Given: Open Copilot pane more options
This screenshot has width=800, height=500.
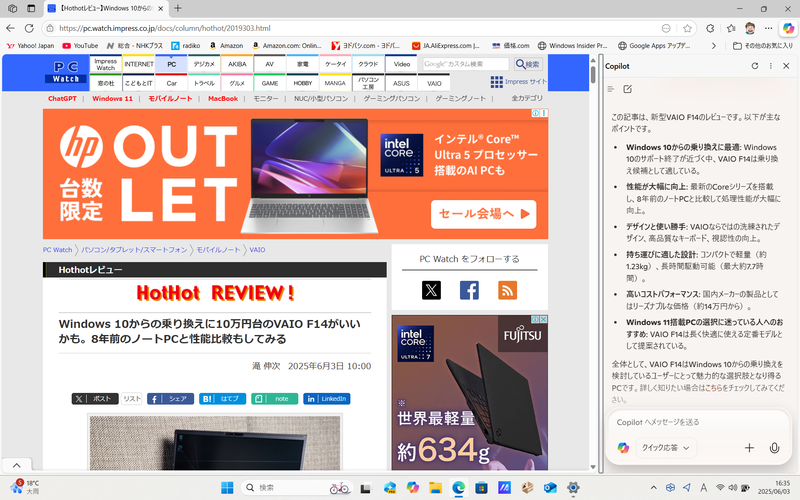Looking at the screenshot, I should point(770,66).
